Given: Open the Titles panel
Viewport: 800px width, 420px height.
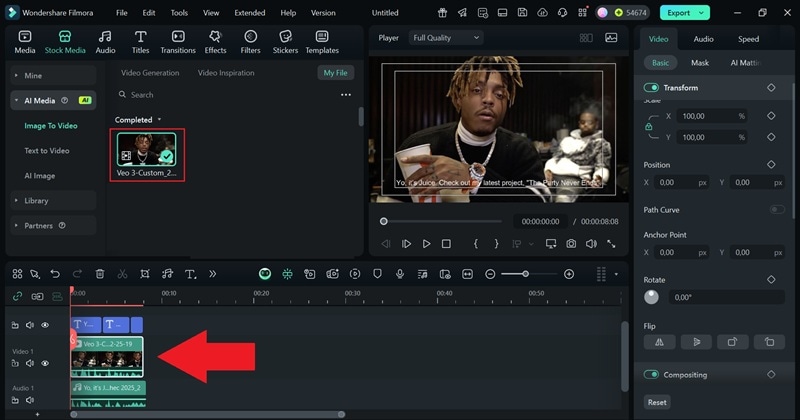Looking at the screenshot, I should [140, 42].
